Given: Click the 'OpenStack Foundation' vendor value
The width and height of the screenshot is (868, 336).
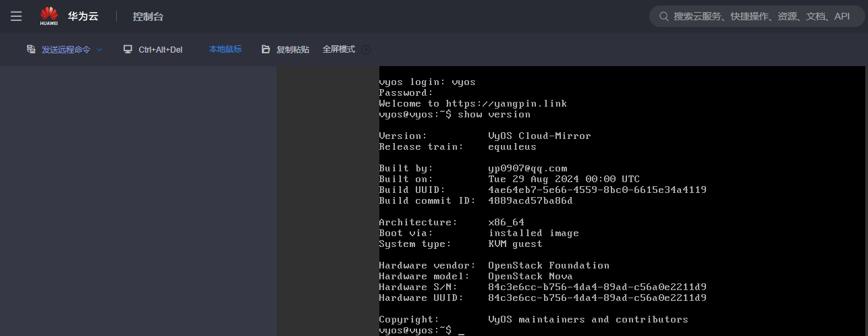Looking at the screenshot, I should tap(549, 265).
